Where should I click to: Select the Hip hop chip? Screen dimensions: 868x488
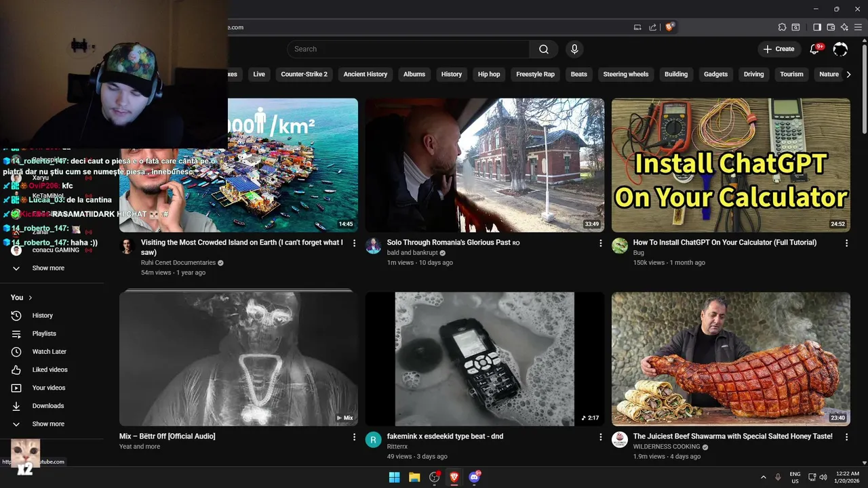489,75
